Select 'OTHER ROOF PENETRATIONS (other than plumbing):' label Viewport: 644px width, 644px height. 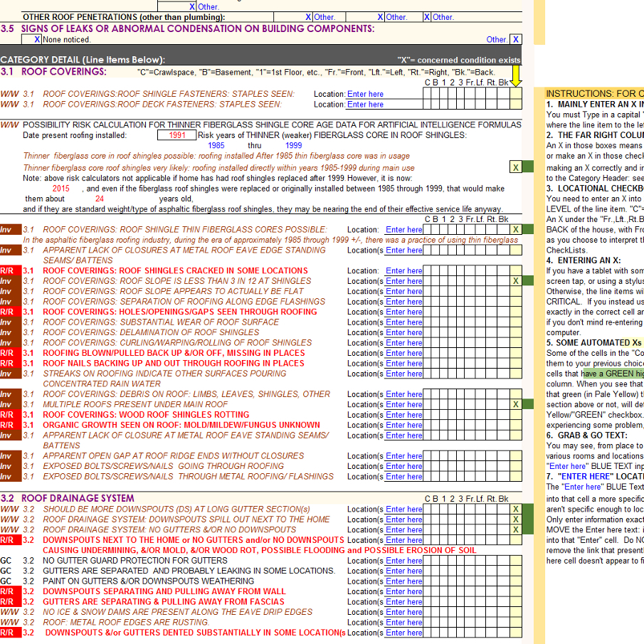tap(124, 17)
